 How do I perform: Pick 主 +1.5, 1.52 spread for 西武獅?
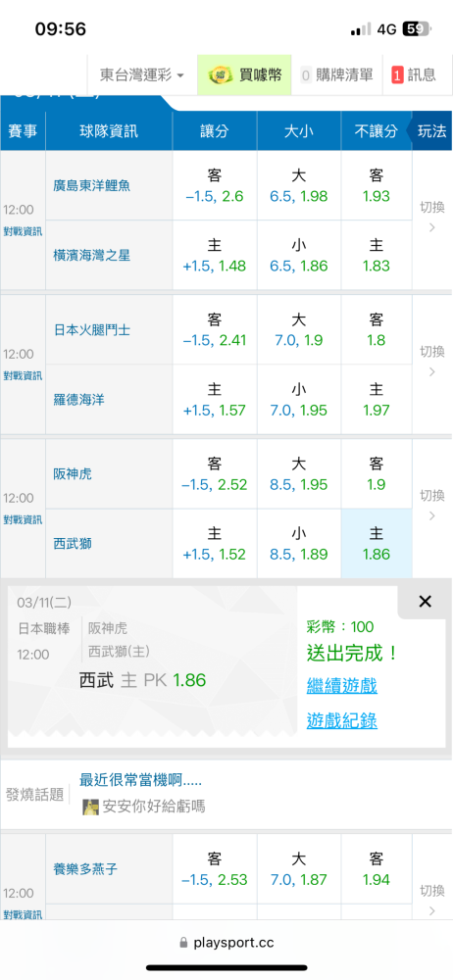click(x=215, y=544)
